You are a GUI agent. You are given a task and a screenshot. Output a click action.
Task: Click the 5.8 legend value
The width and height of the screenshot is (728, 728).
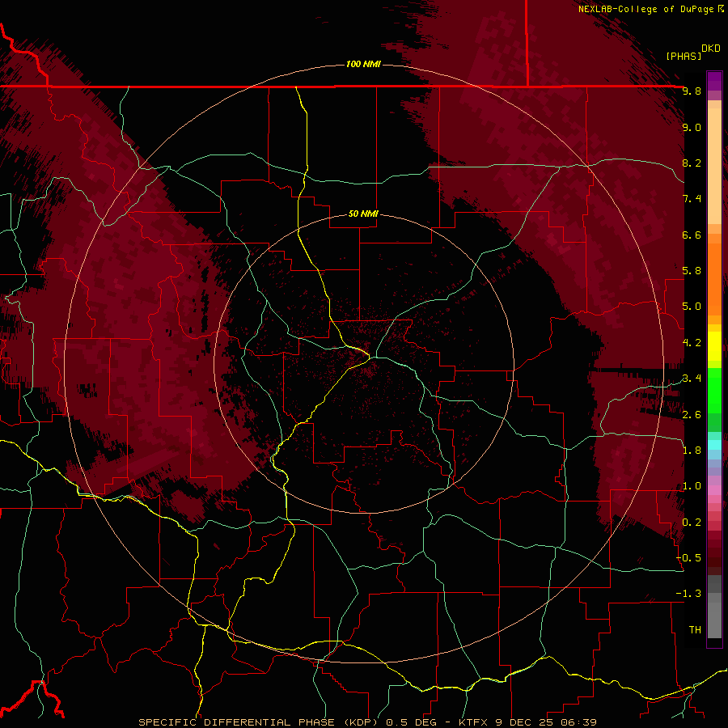click(692, 270)
